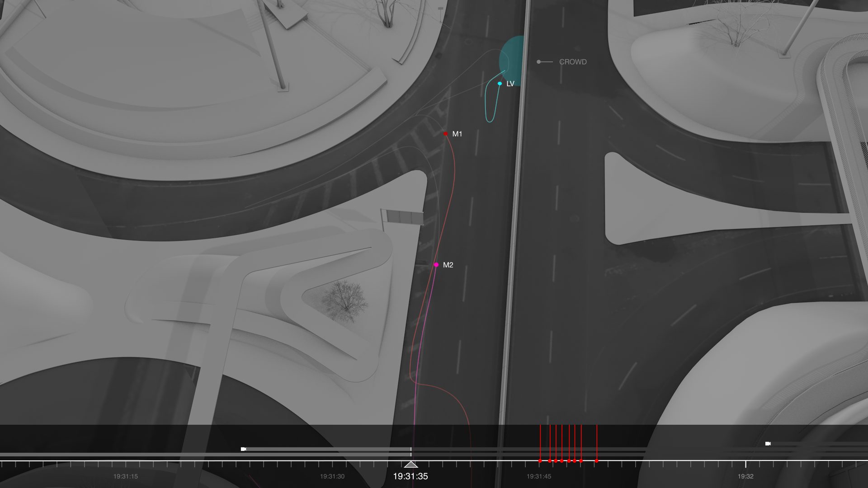
Task: Click the triangular timeline playhead at 19:31:35
Action: pyautogui.click(x=410, y=465)
